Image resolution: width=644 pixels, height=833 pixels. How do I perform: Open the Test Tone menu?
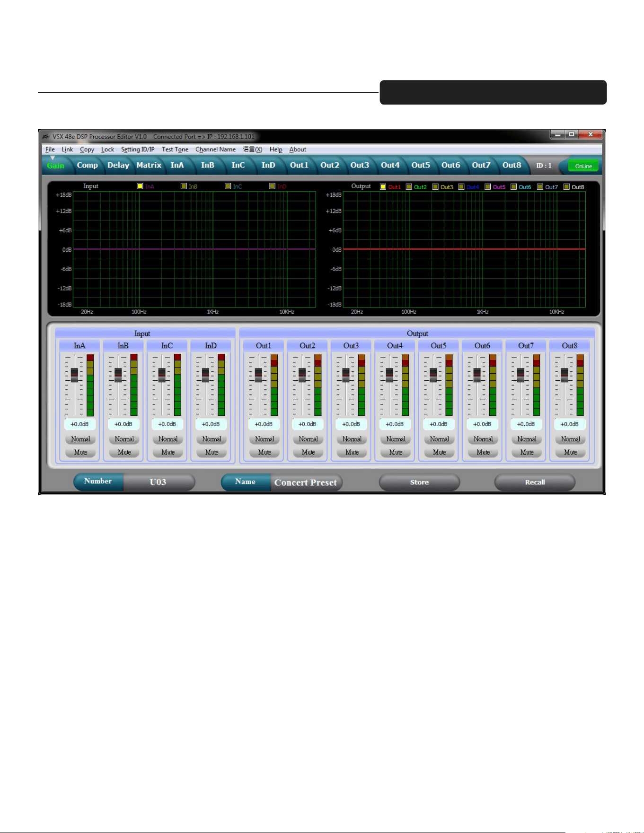pos(175,149)
